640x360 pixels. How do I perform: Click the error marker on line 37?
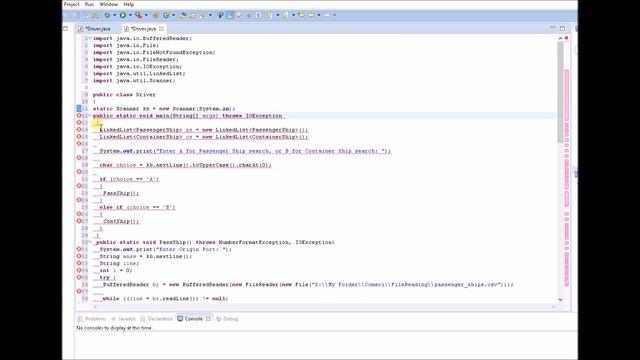click(79, 291)
